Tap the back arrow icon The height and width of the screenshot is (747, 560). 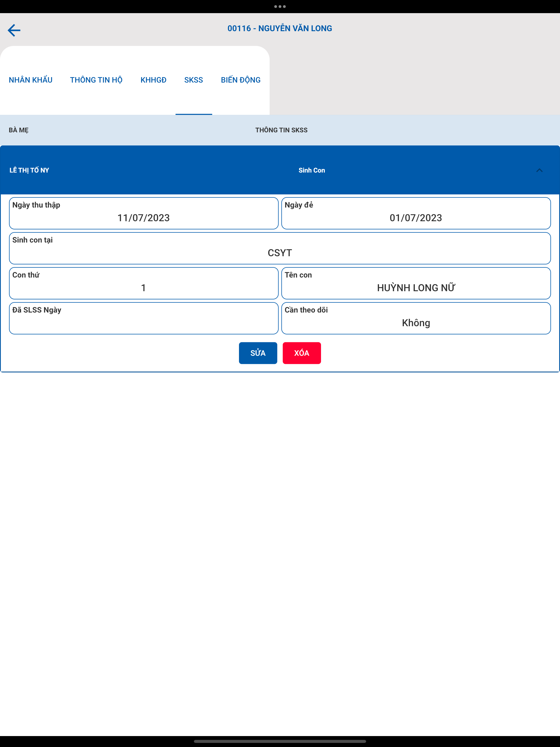pyautogui.click(x=14, y=30)
